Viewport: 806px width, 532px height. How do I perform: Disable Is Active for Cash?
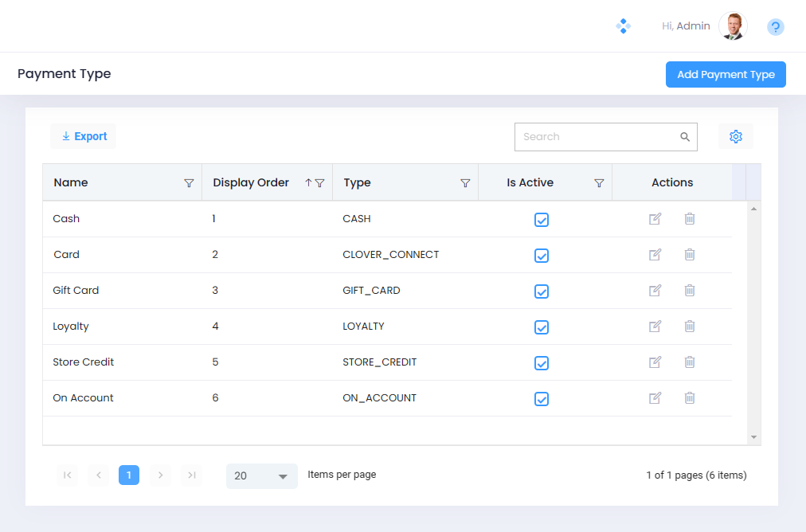(x=542, y=220)
